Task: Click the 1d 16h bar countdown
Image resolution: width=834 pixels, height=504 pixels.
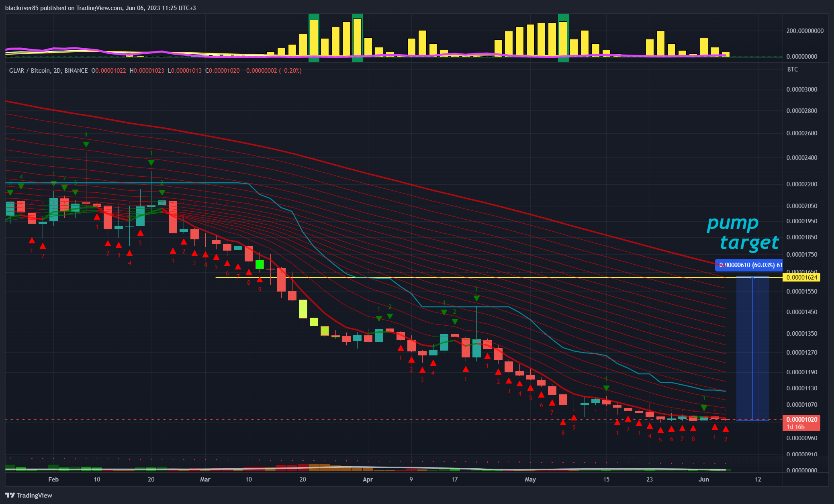Action: tap(795, 427)
